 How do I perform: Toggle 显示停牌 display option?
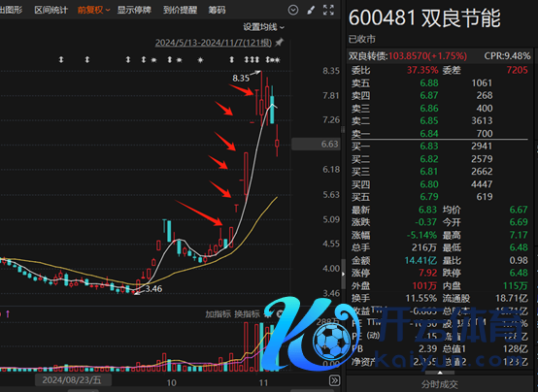[134, 10]
